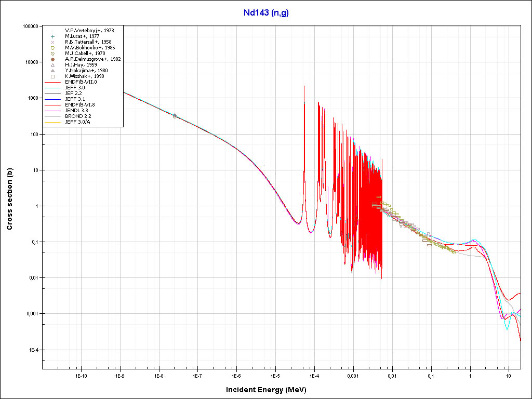Click the M.V.Bokhovko+ 1985 legend marker
Viewport: 532px width, 399px height.
[x=53, y=48]
